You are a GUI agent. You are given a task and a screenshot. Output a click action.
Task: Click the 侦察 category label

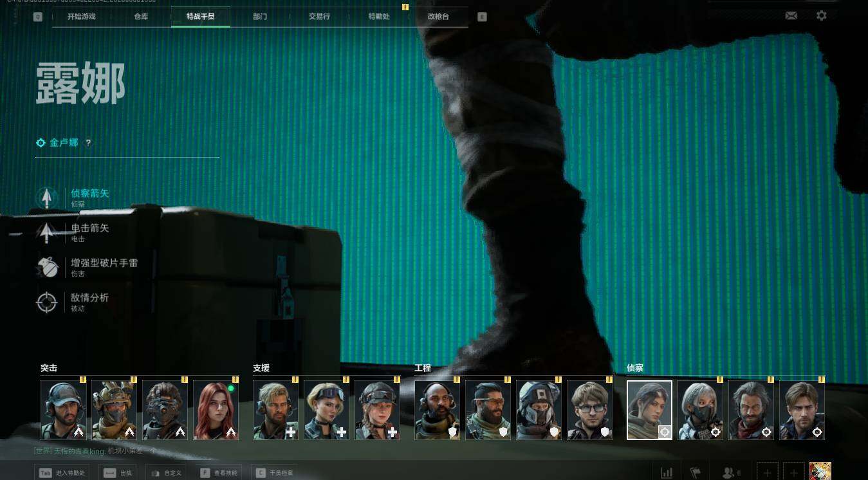click(635, 368)
